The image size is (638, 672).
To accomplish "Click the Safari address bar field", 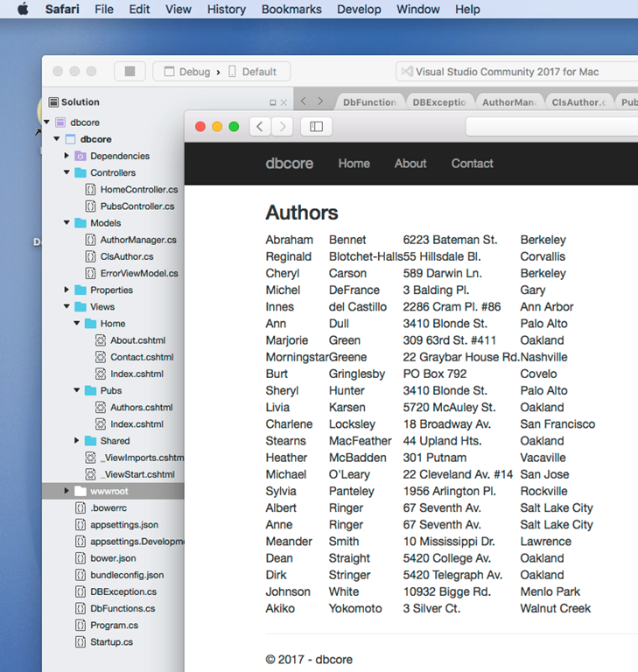I will (551, 127).
